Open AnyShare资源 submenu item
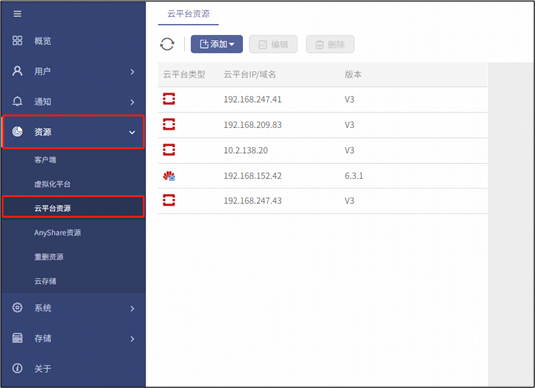This screenshot has width=535, height=388. click(x=73, y=233)
